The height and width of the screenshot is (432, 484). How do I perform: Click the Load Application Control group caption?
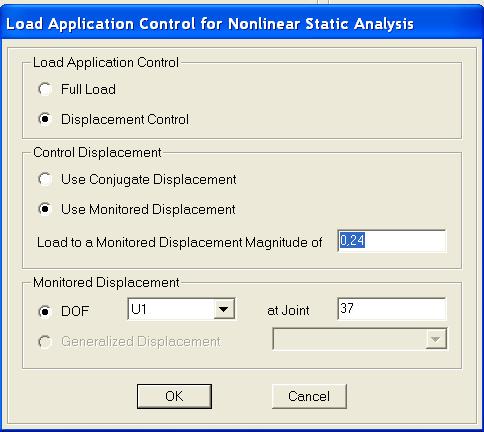click(106, 62)
